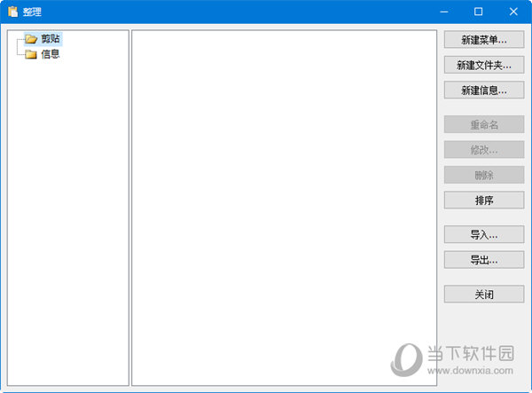
Task: Click the clipboard app icon in the title bar
Action: tap(13, 12)
